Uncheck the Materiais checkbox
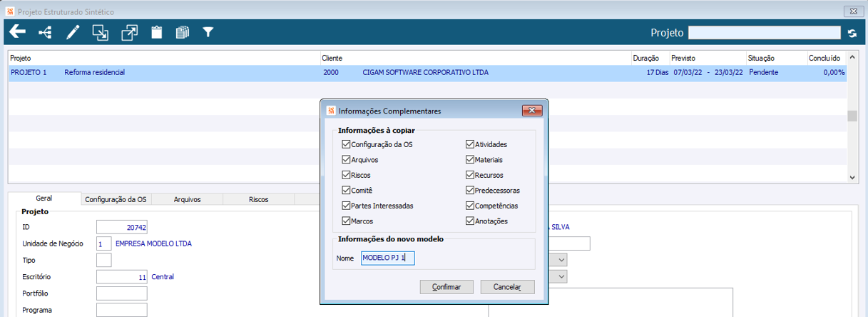This screenshot has width=868, height=317. coord(470,159)
